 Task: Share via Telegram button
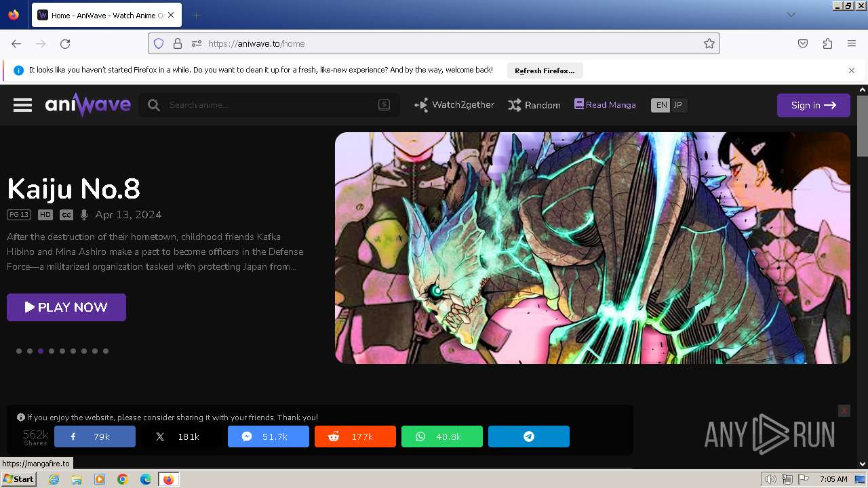529,436
